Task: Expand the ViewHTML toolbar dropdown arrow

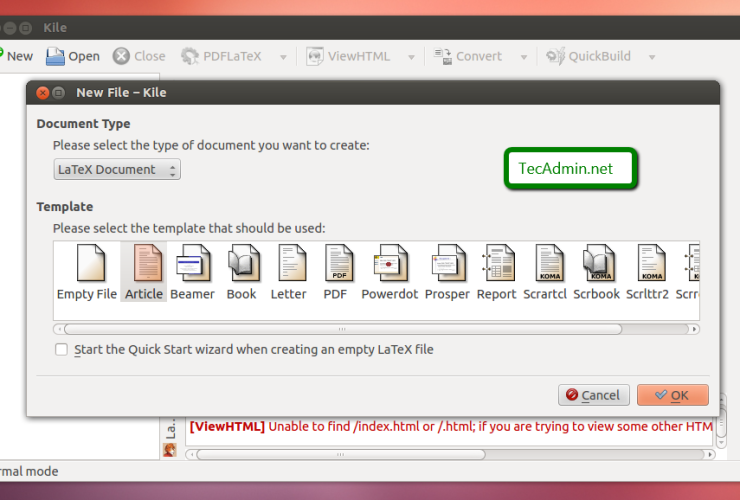Action: pyautogui.click(x=411, y=57)
